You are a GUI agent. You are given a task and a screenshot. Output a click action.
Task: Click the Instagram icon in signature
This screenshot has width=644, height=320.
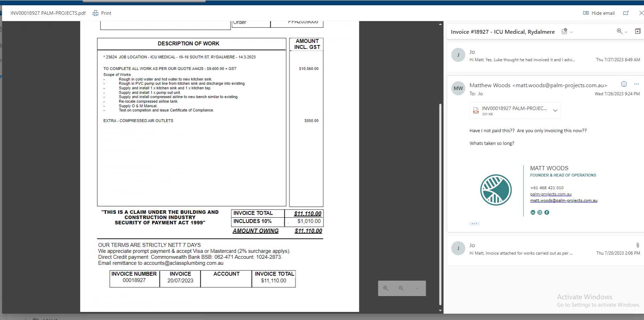(x=540, y=212)
